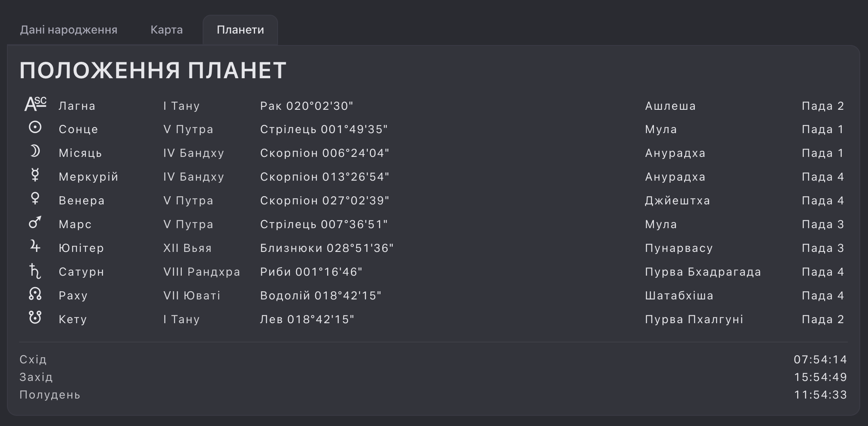The width and height of the screenshot is (868, 426).
Task: Click the Jupiter planet glyph
Action: click(x=35, y=246)
